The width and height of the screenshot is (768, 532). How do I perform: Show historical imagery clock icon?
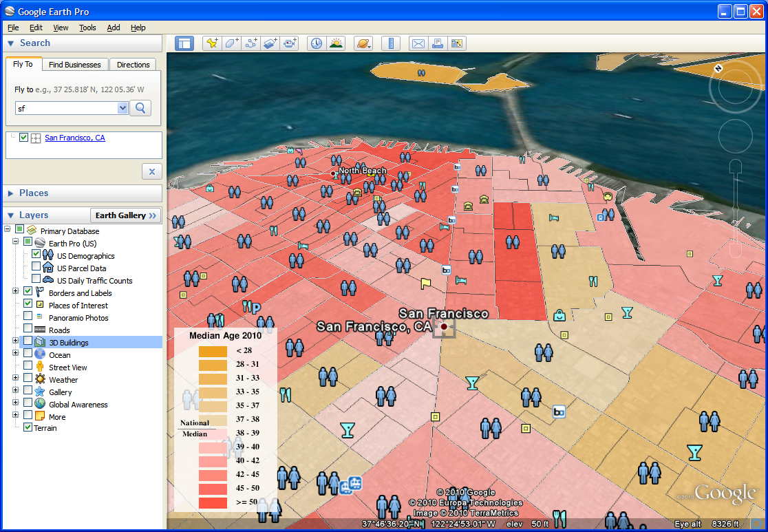pos(317,43)
